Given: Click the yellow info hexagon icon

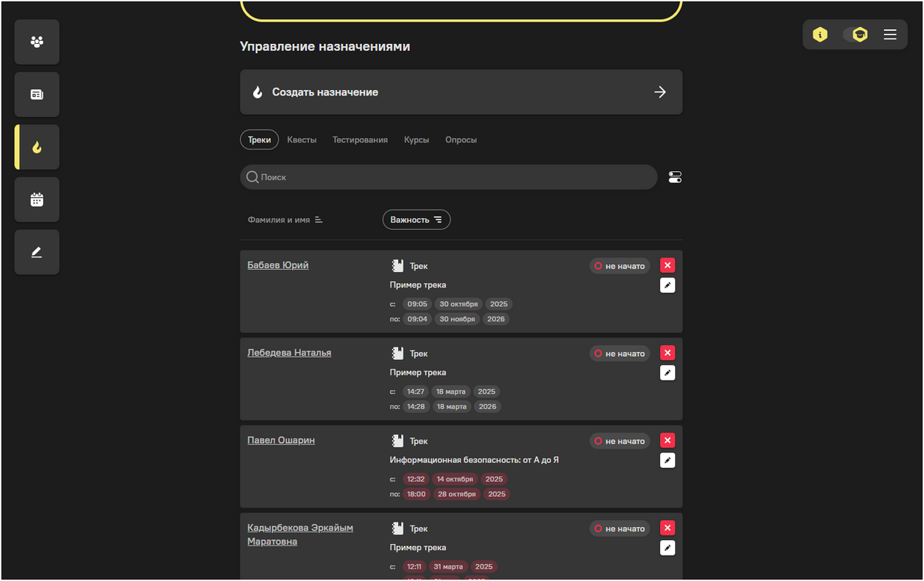Looking at the screenshot, I should (x=819, y=34).
